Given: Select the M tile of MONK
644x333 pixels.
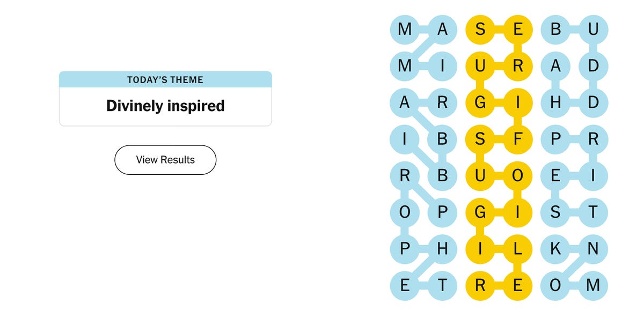Looking at the screenshot, I should (x=593, y=285).
